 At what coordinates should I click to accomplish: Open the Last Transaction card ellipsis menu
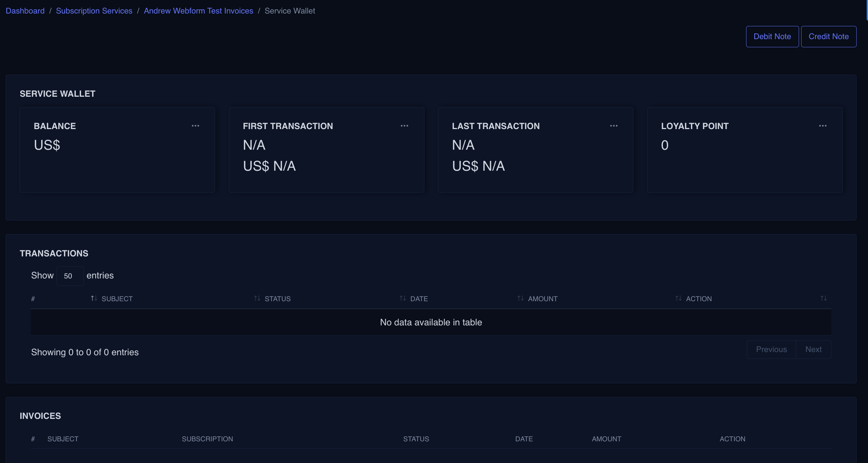614,126
